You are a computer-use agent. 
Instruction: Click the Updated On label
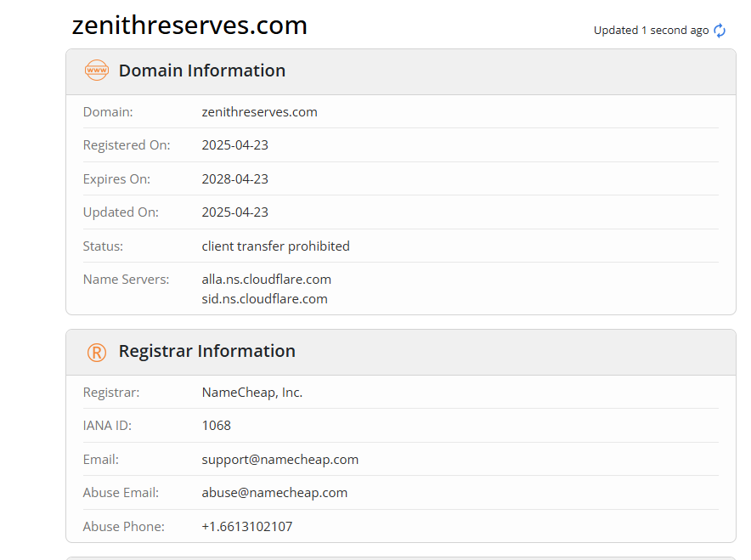coord(121,212)
